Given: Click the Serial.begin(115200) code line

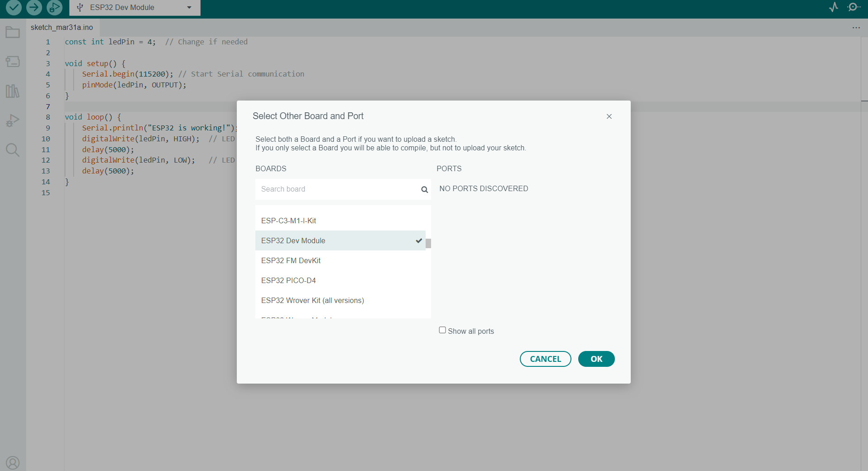Looking at the screenshot, I should pyautogui.click(x=193, y=74).
